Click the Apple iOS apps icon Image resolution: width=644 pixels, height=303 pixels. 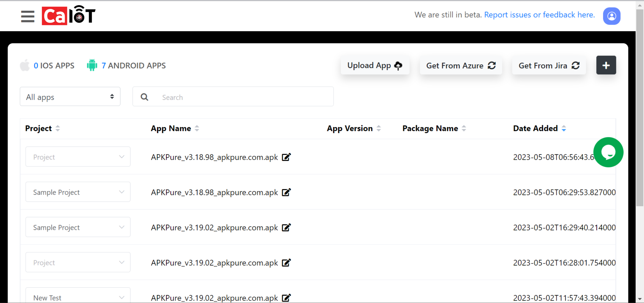pos(25,65)
